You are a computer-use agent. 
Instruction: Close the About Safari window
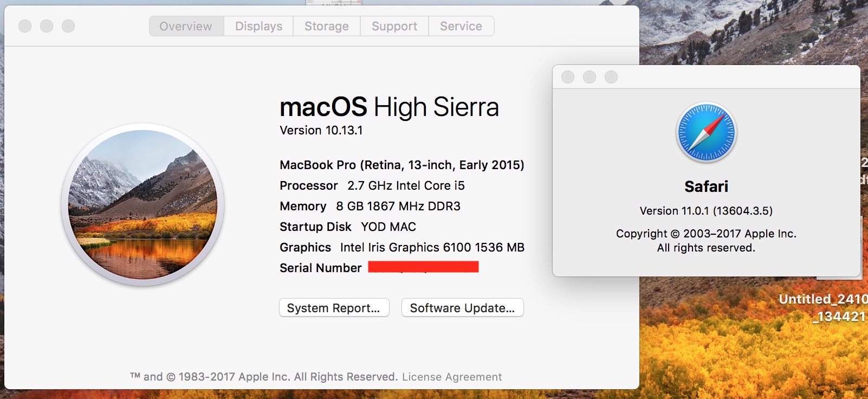[568, 77]
